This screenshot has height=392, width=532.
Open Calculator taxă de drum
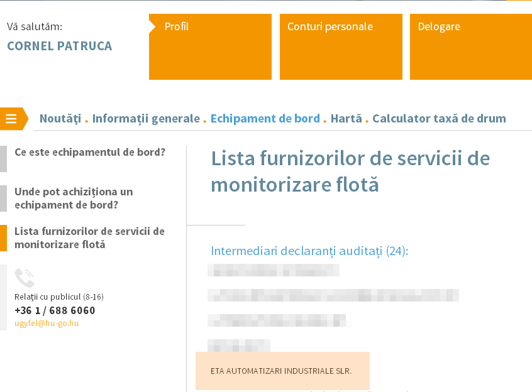(439, 119)
